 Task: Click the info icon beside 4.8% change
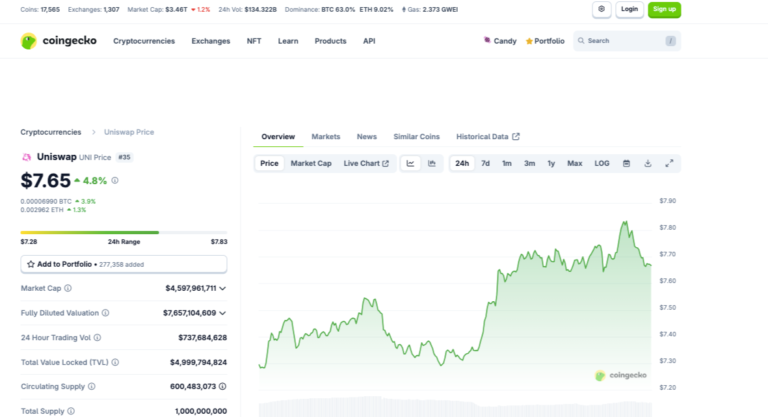pyautogui.click(x=115, y=180)
